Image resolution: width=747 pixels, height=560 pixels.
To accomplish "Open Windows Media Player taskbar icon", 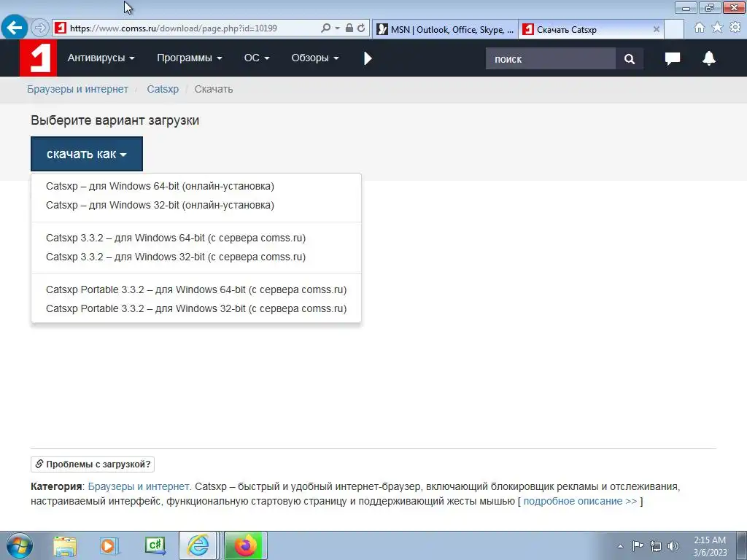I will pyautogui.click(x=109, y=546).
